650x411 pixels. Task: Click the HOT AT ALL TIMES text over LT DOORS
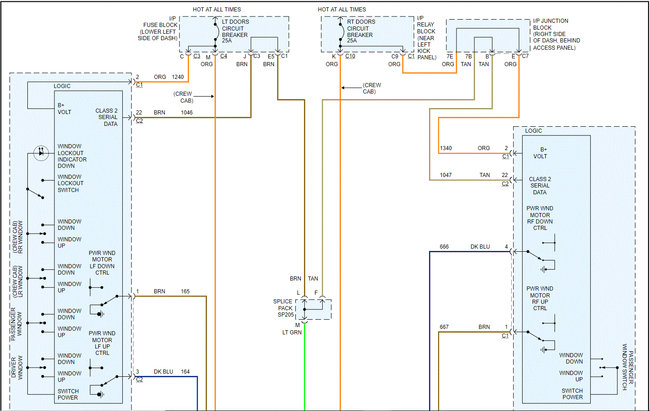coord(216,9)
